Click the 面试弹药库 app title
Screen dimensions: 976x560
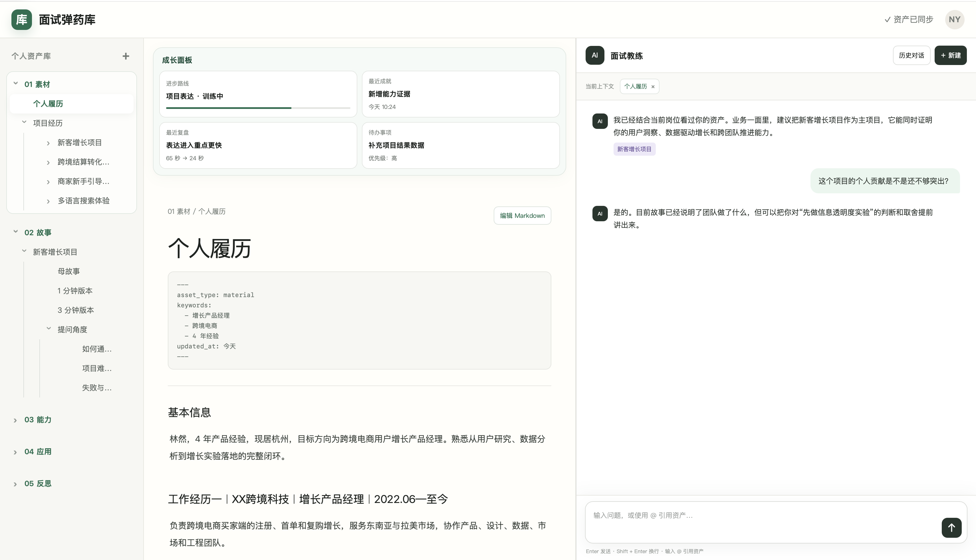point(67,20)
